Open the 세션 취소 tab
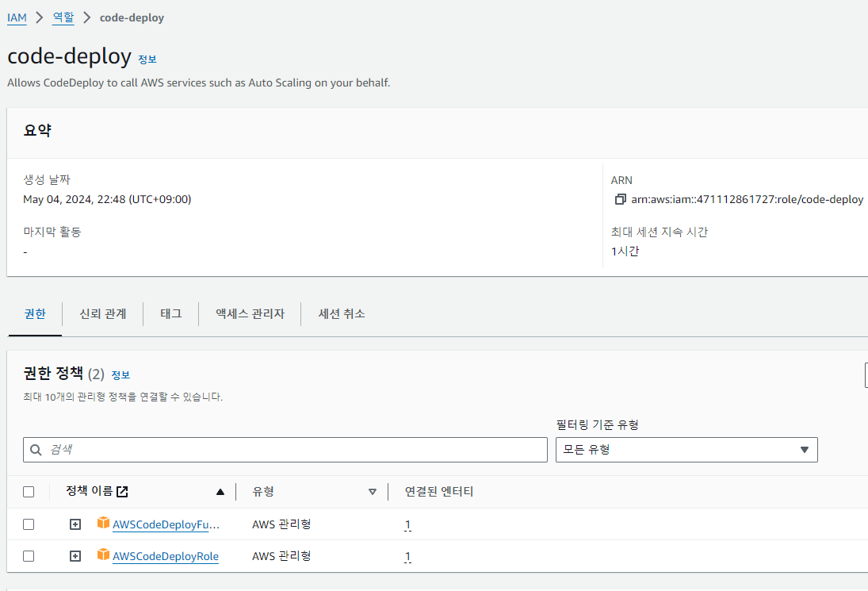 [342, 314]
